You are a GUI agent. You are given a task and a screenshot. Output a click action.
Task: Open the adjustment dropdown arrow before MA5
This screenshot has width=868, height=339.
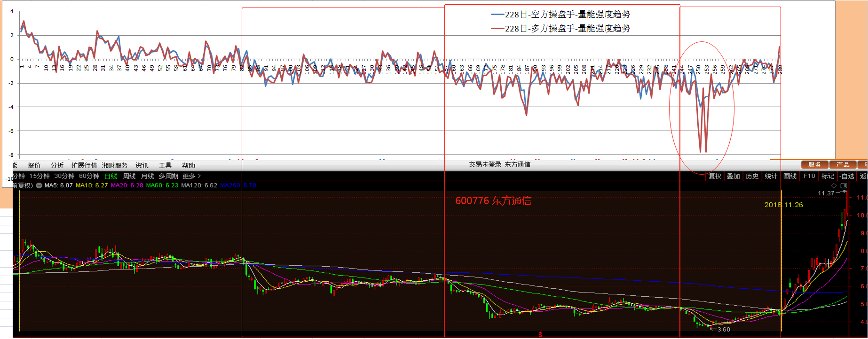[39, 185]
